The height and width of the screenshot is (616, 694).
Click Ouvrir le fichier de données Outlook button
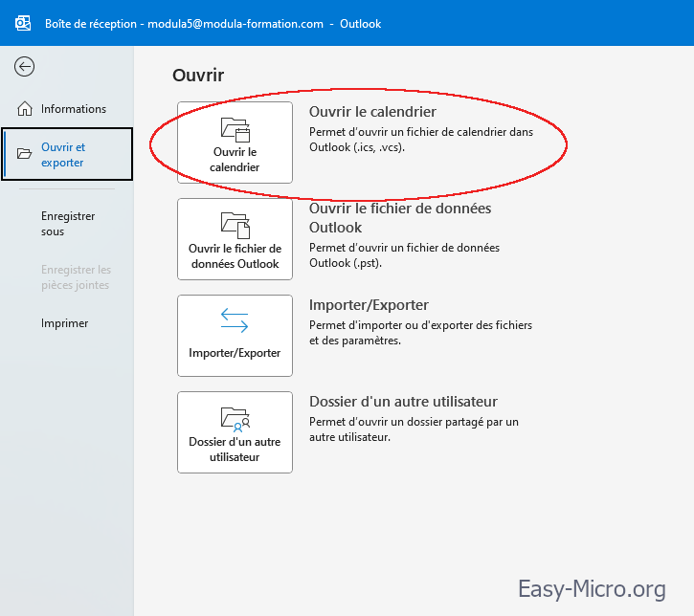coord(235,239)
